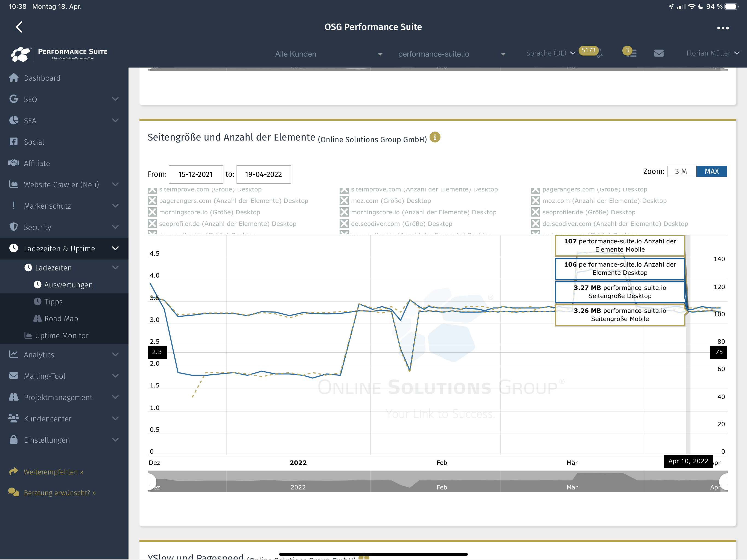Expand the Security menu chevron
747x560 pixels.
click(x=115, y=227)
